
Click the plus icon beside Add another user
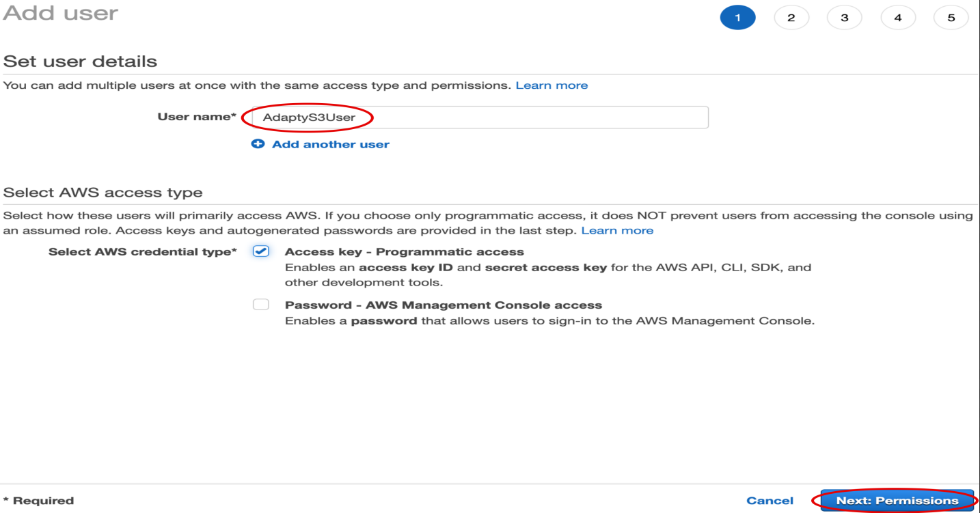click(258, 144)
